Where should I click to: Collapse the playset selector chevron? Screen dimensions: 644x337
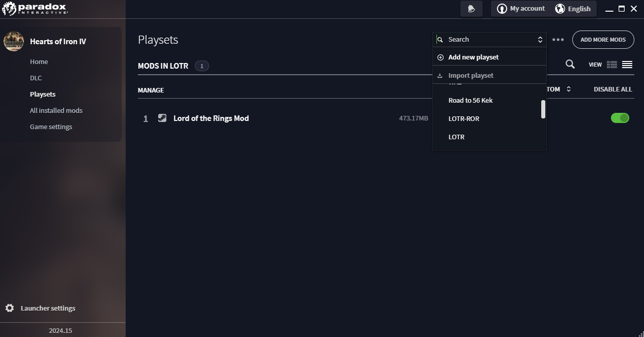click(540, 40)
